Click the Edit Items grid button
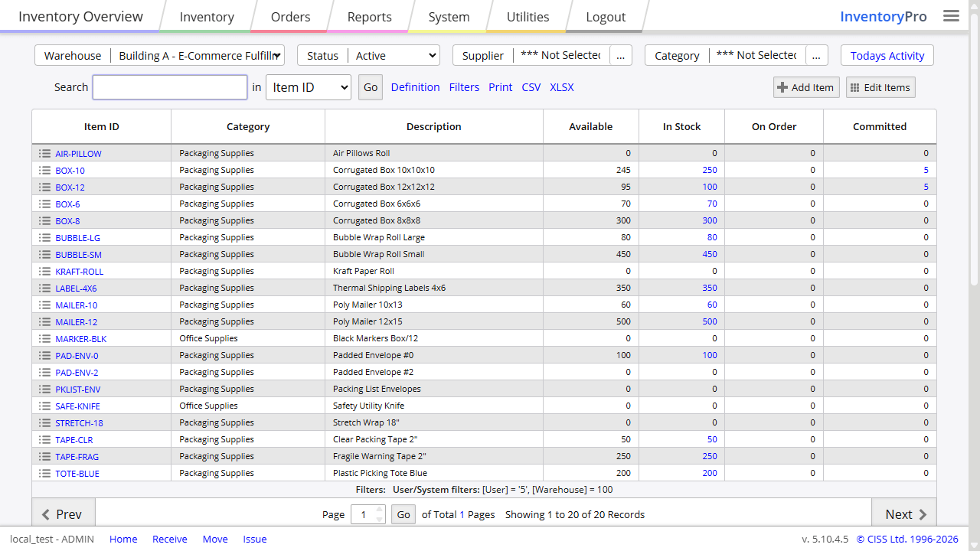Screen dimensions: 980x551 coord(880,87)
